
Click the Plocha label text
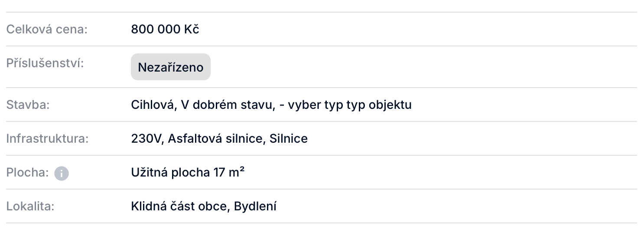27,173
